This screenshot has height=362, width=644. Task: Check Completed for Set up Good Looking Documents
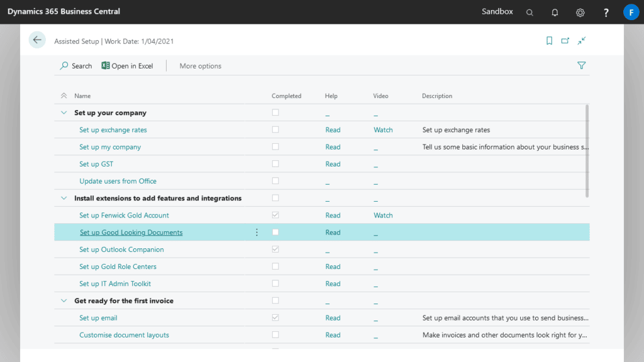[275, 232]
